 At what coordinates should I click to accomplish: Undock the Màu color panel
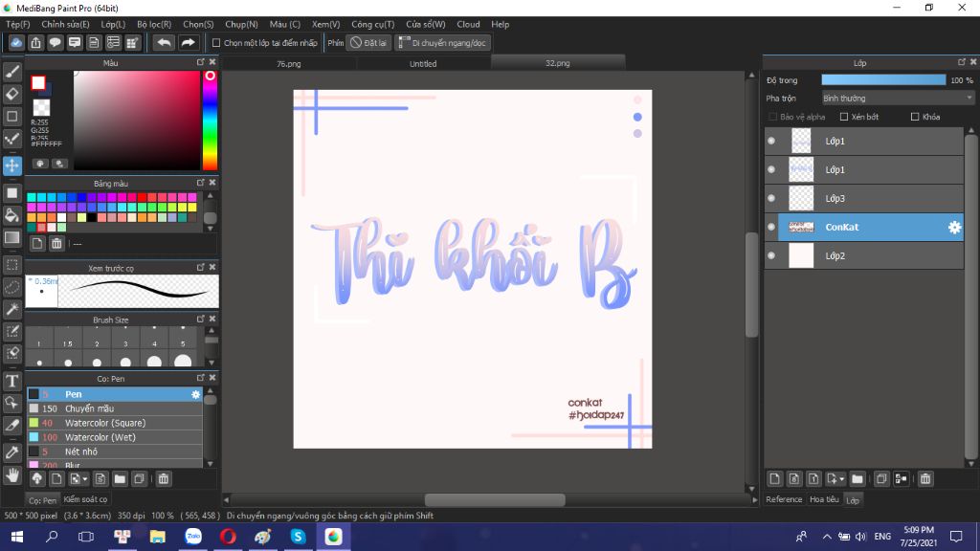coord(201,62)
